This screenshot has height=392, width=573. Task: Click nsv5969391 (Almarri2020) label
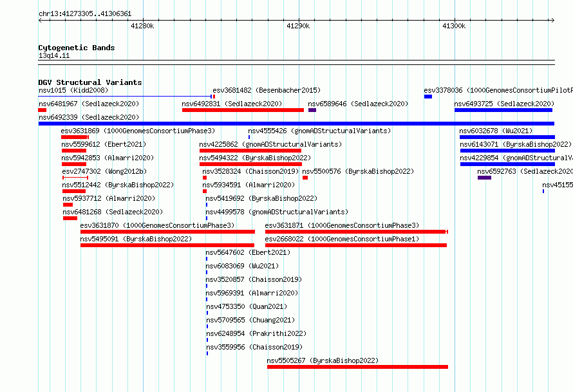click(252, 293)
